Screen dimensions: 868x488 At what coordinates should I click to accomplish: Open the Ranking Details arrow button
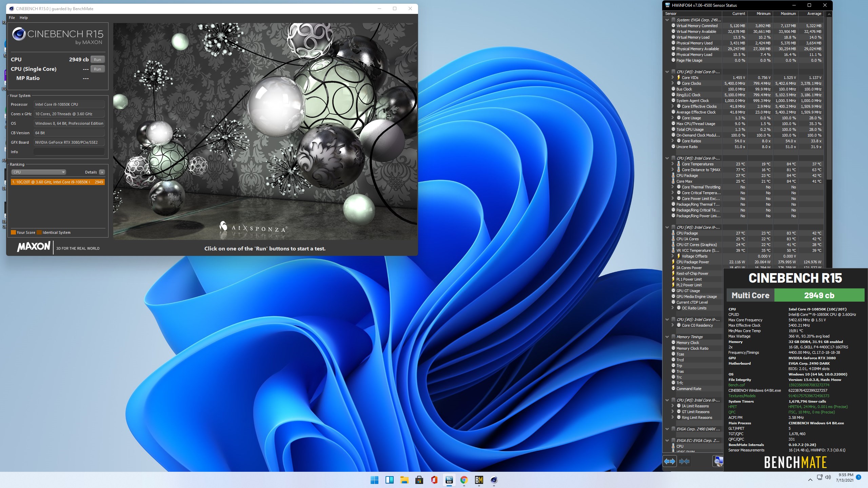pos(102,172)
